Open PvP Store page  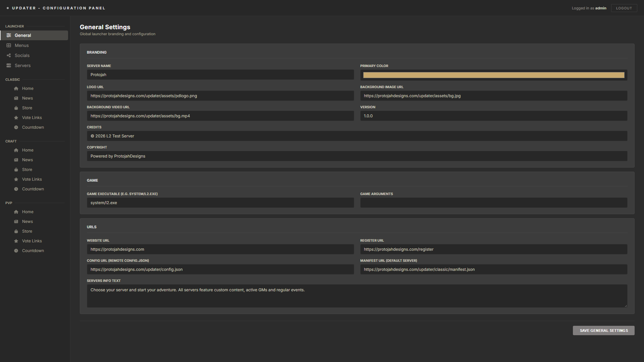(34, 231)
